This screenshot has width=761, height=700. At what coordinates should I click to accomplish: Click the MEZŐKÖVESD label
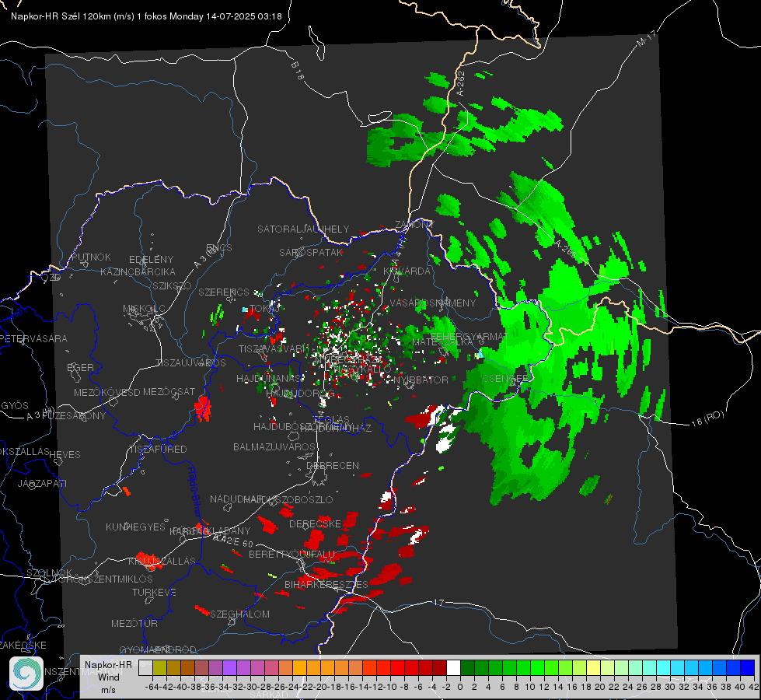(106, 392)
